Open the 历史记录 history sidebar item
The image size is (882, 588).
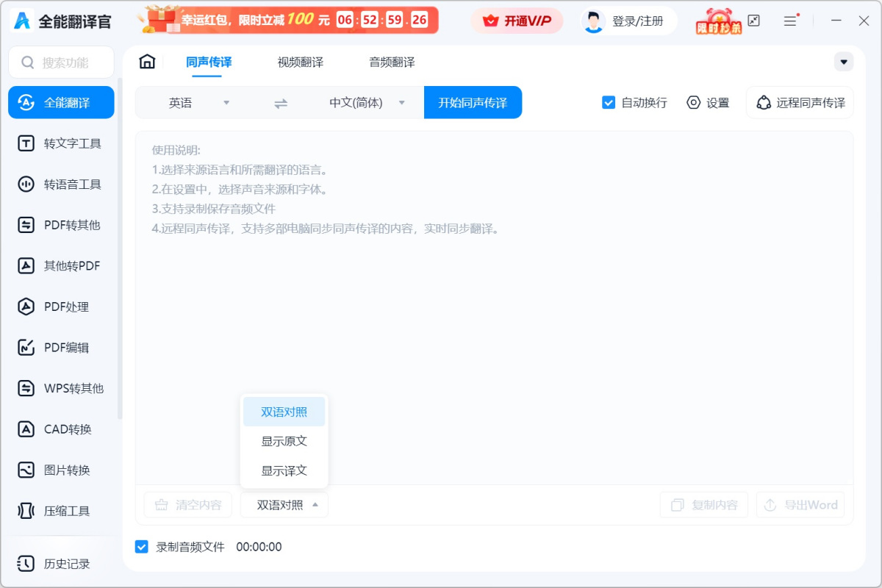click(61, 564)
